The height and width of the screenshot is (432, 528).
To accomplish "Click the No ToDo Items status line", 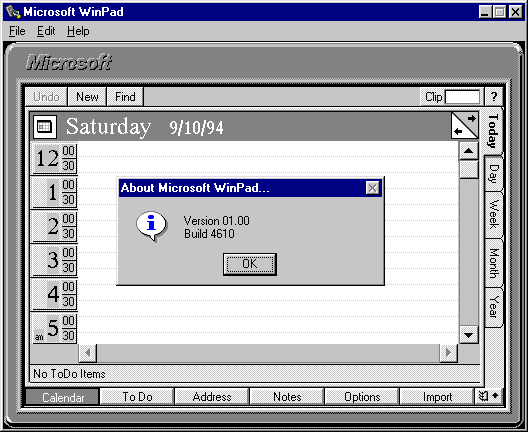I will 255,374.
